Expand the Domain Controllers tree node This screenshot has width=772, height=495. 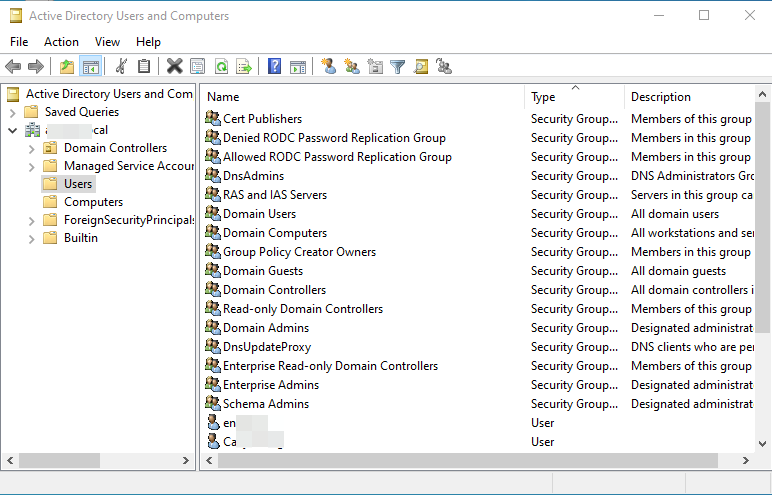(31, 148)
